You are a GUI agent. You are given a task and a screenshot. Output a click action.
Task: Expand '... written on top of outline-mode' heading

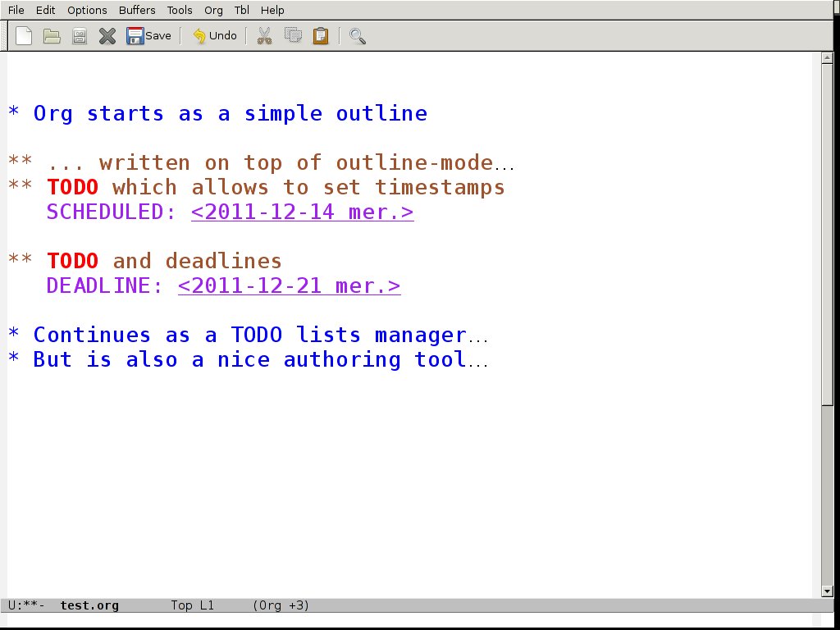coord(262,163)
